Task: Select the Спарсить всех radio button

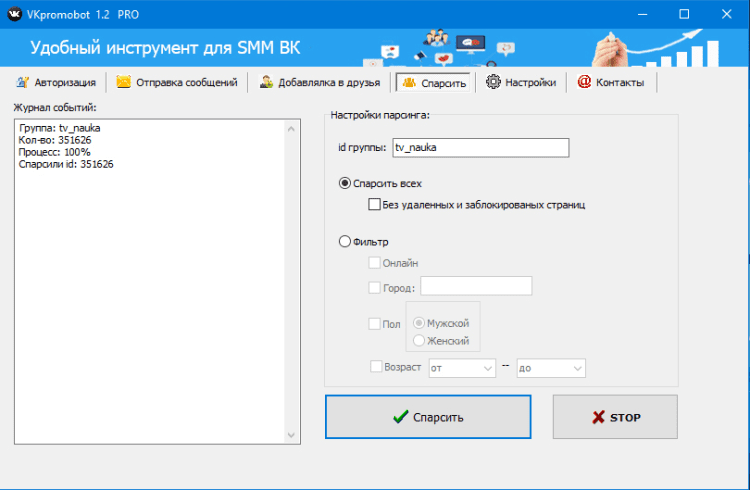Action: pos(345,183)
